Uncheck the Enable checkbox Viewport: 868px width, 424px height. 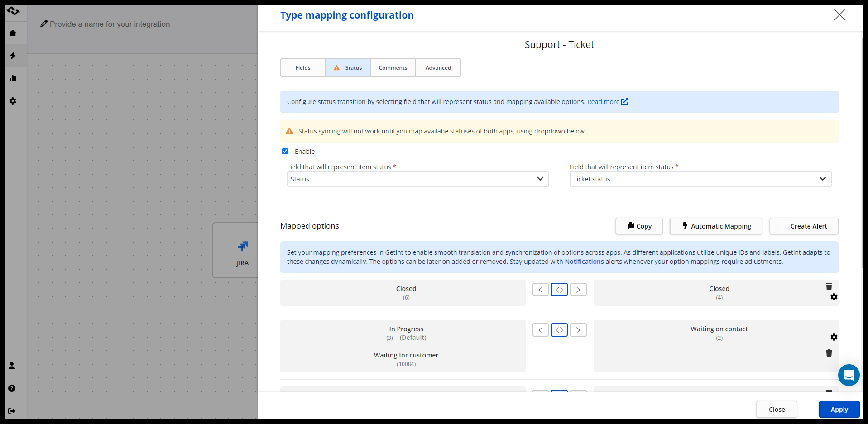click(285, 152)
